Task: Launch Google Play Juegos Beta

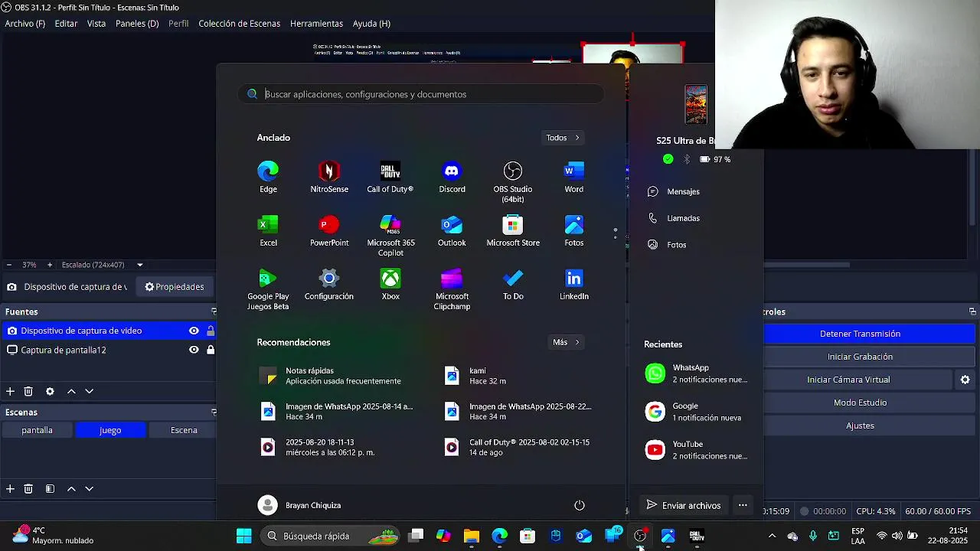Action: pos(268,289)
